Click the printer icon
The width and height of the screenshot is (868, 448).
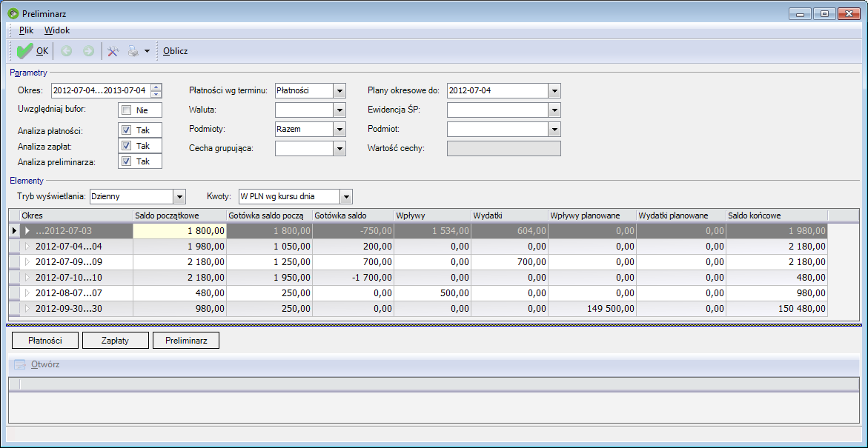click(133, 51)
